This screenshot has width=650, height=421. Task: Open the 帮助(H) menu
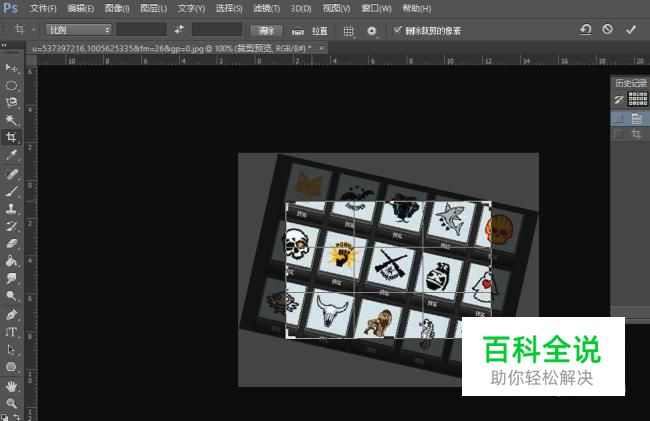click(x=417, y=9)
